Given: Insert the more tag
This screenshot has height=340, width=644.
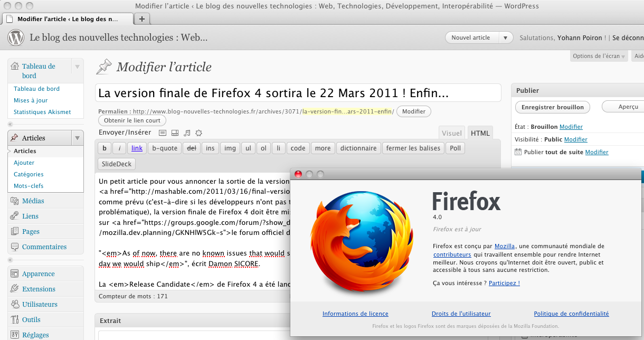Looking at the screenshot, I should pyautogui.click(x=323, y=148).
